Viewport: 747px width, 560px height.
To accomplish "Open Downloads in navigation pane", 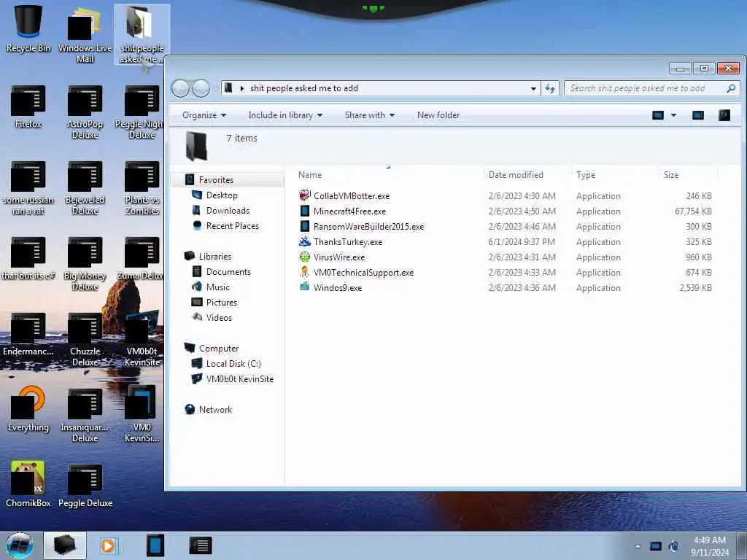I will click(228, 211).
